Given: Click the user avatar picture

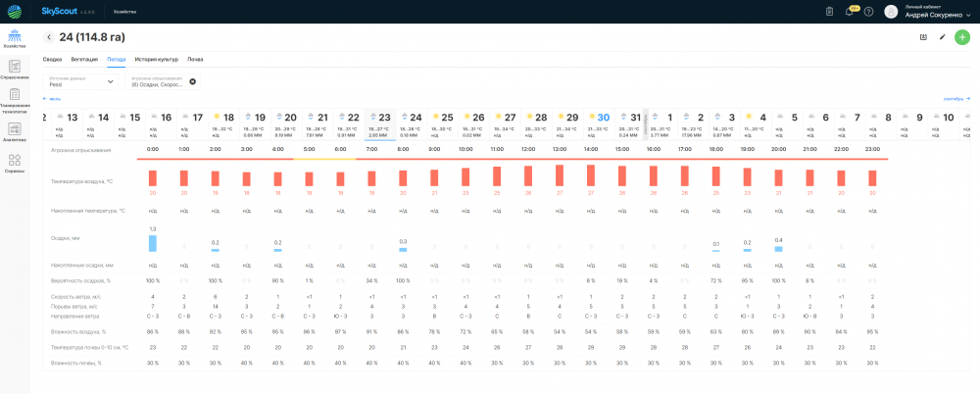Looking at the screenshot, I should tap(891, 11).
